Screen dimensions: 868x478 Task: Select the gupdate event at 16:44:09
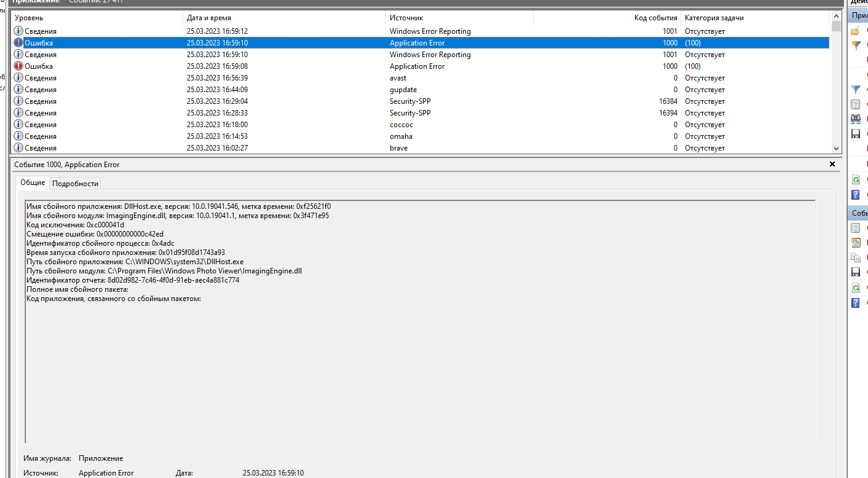click(420, 90)
